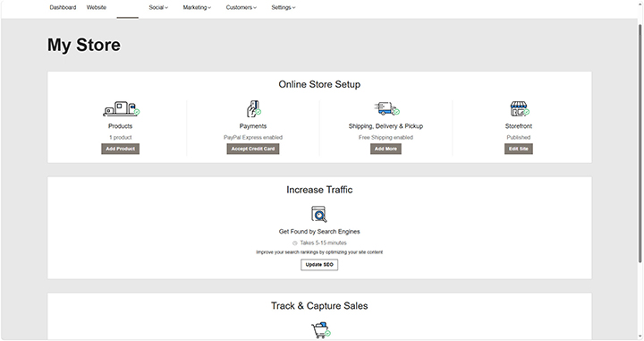644x341 pixels.
Task: Open the Website menu item
Action: coord(96,7)
